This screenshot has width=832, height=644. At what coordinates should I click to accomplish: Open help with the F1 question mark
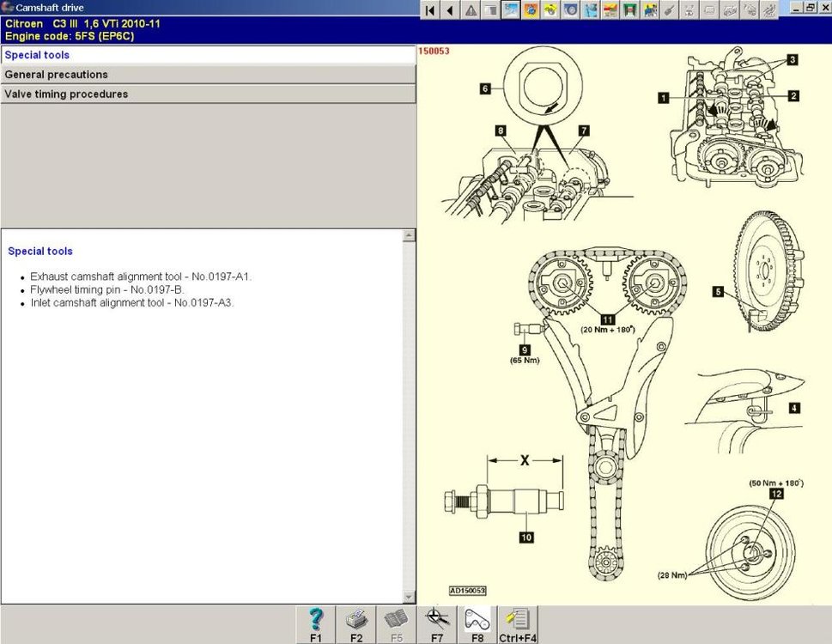(316, 625)
